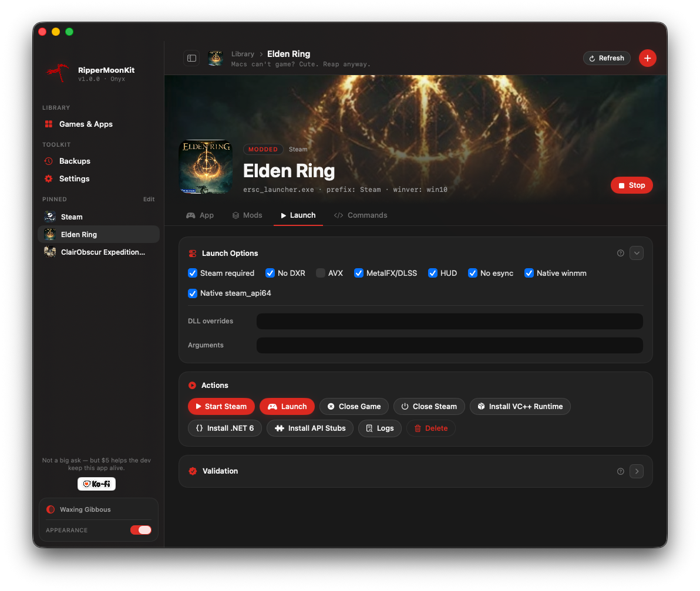Select ClairObscur Expedition pinned item
700x591 pixels.
(x=99, y=252)
